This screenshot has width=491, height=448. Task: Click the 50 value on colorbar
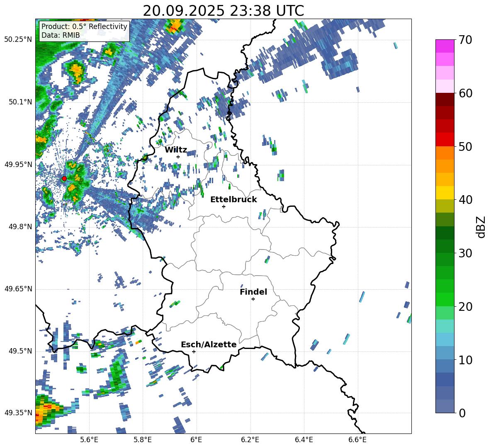point(465,146)
